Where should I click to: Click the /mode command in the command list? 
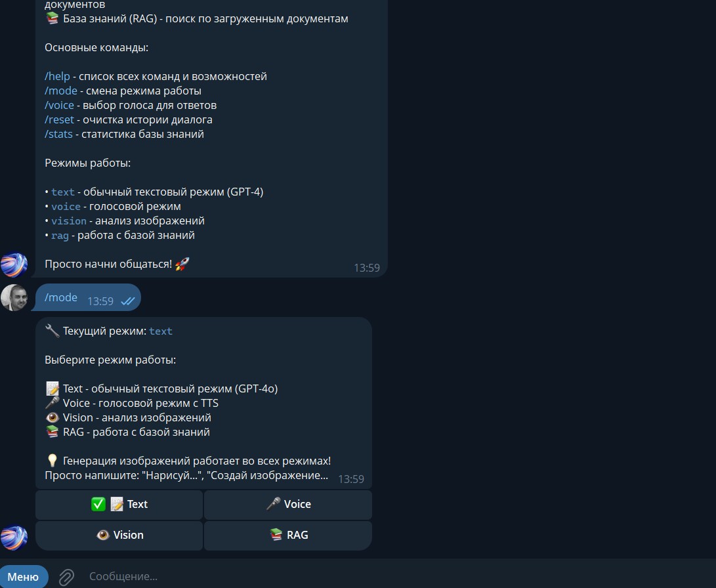[x=61, y=91]
